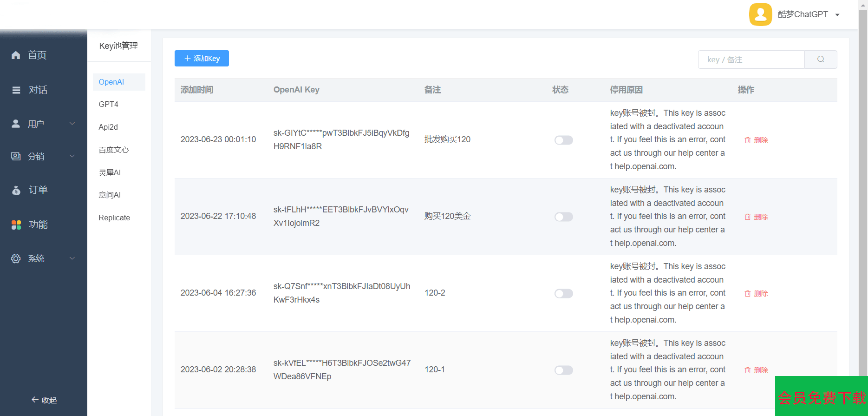
Task: Click the yellow user avatar icon
Action: click(x=760, y=14)
